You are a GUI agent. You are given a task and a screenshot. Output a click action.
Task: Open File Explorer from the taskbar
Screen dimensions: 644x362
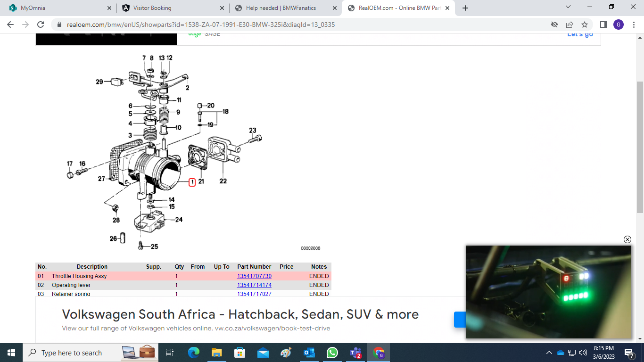coord(216,353)
